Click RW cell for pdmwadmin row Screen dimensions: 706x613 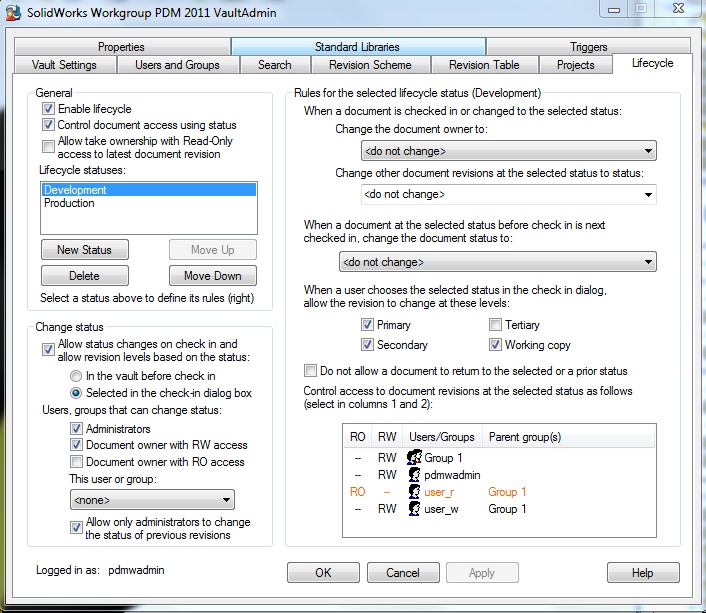pyautogui.click(x=387, y=475)
